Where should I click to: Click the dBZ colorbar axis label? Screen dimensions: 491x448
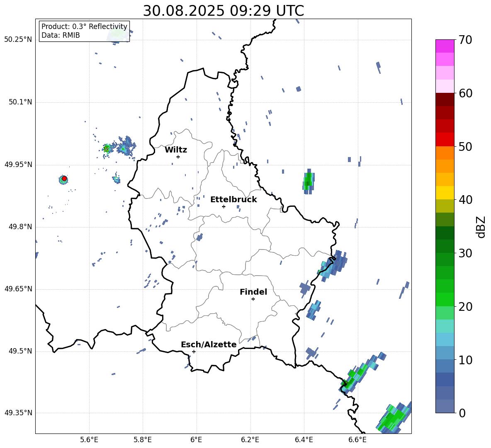pos(481,227)
